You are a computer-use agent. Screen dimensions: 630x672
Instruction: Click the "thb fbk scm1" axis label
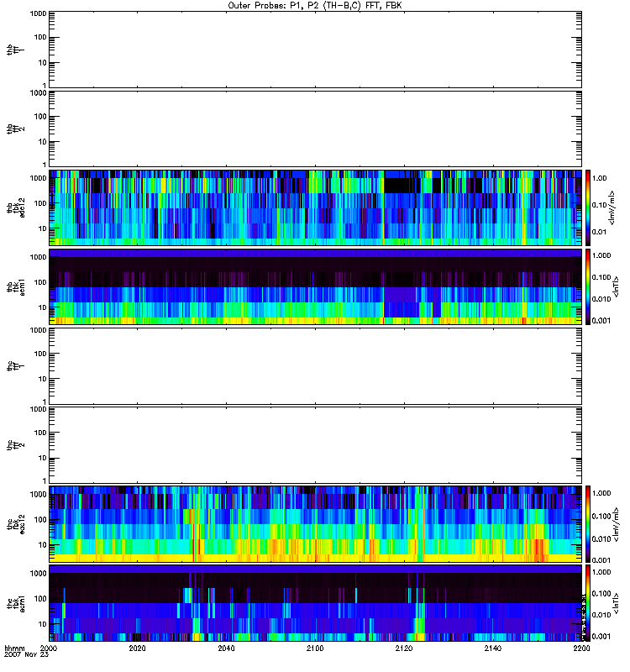[x=15, y=286]
